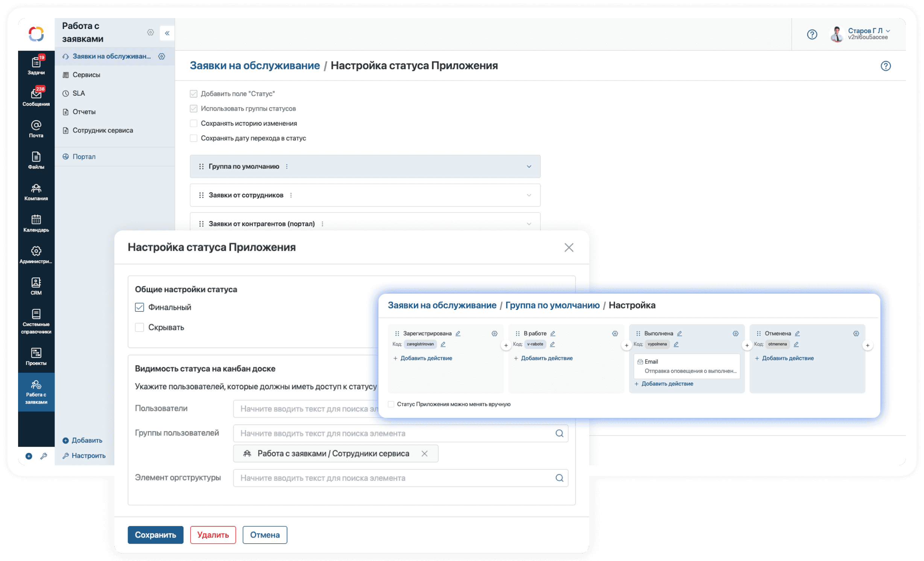Image resolution: width=924 pixels, height=561 pixels.
Task: Edit the Зарегистрирована status name pencil
Action: point(458,334)
